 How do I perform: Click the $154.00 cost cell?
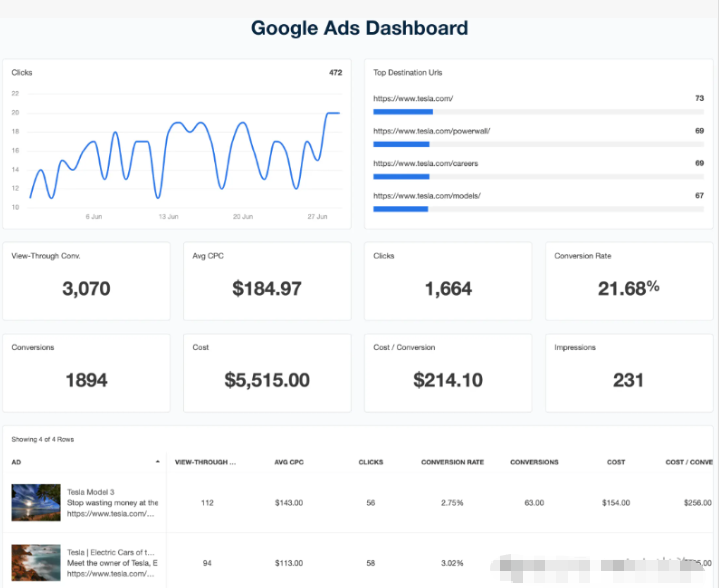tap(616, 503)
